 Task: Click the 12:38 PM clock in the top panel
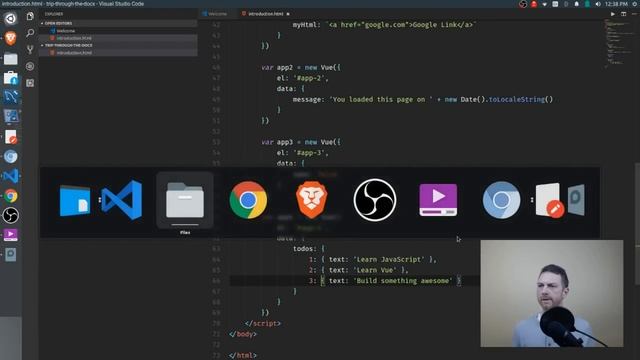tap(616, 4)
